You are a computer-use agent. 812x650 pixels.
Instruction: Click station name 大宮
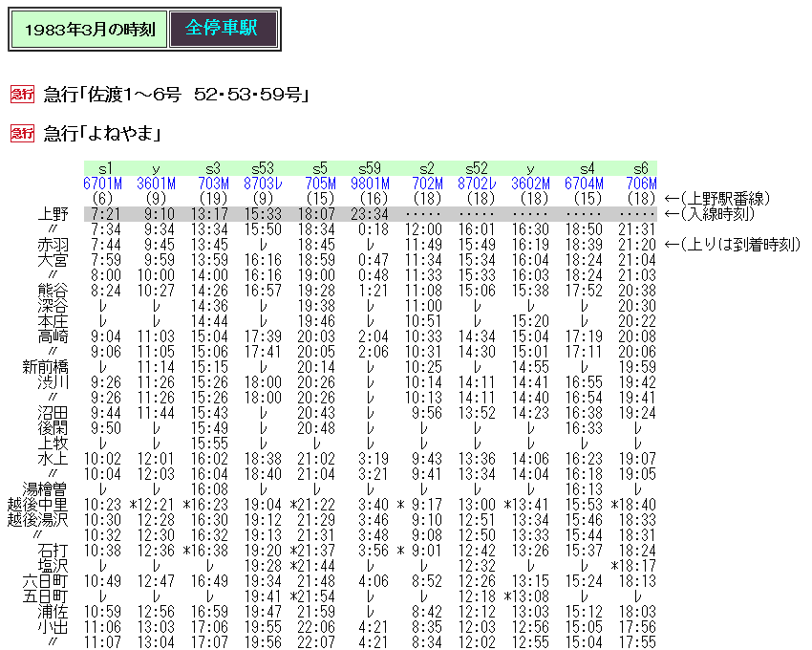(x=53, y=260)
